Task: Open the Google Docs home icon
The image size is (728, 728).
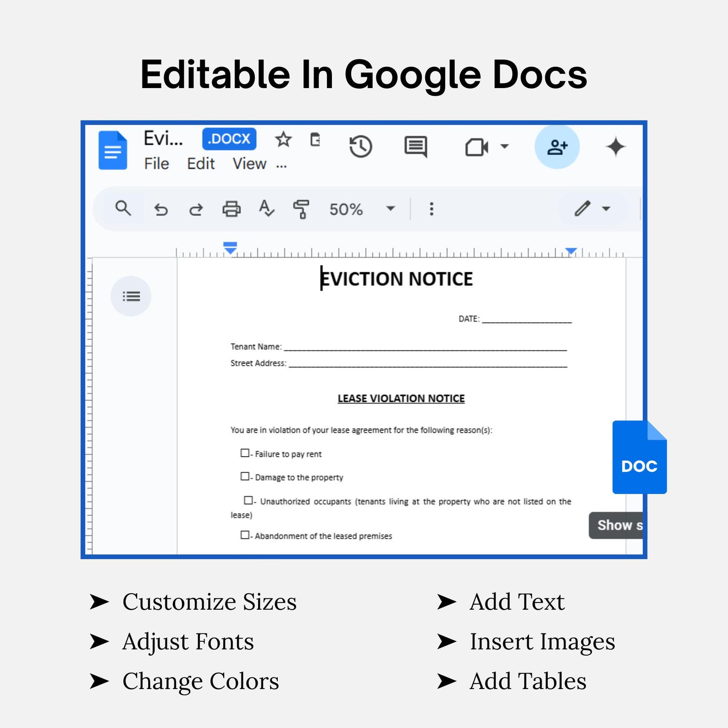Action: (x=113, y=150)
